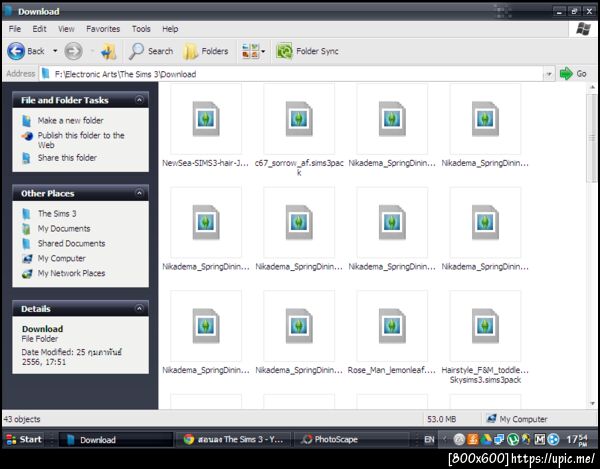Open the File menu
This screenshot has height=469, width=600.
click(x=15, y=29)
